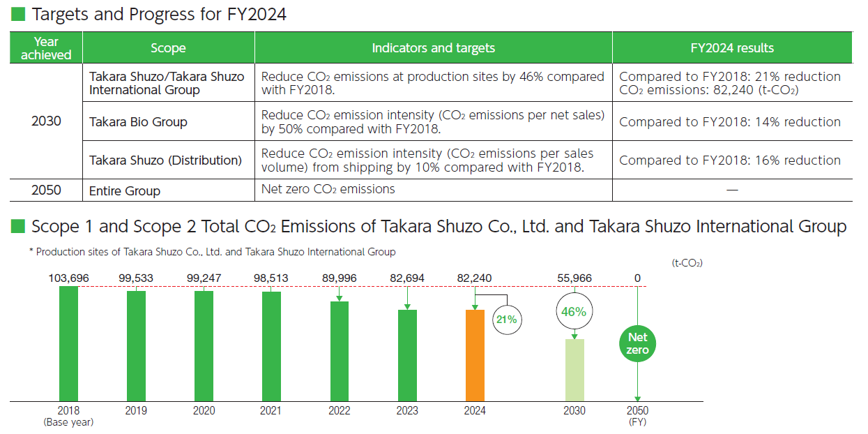The image size is (868, 434).
Task: Select the "98,513" value label
Action: 271,278
